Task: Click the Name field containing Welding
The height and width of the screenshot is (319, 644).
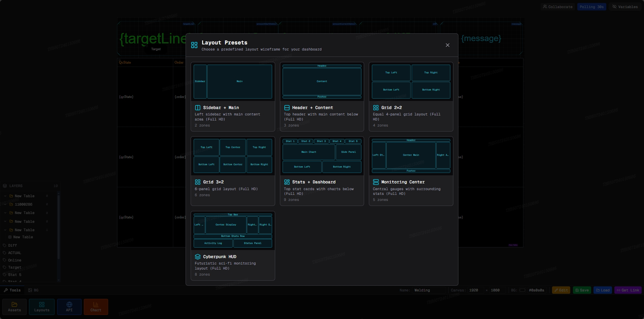Action: [429, 290]
